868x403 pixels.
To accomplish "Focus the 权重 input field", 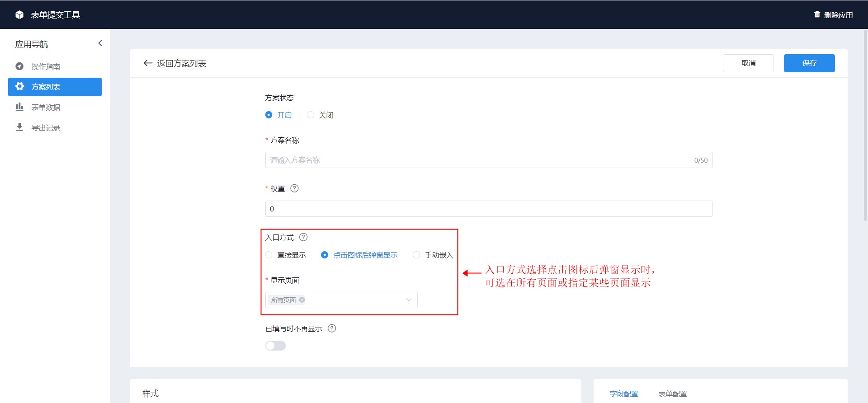I will click(489, 209).
